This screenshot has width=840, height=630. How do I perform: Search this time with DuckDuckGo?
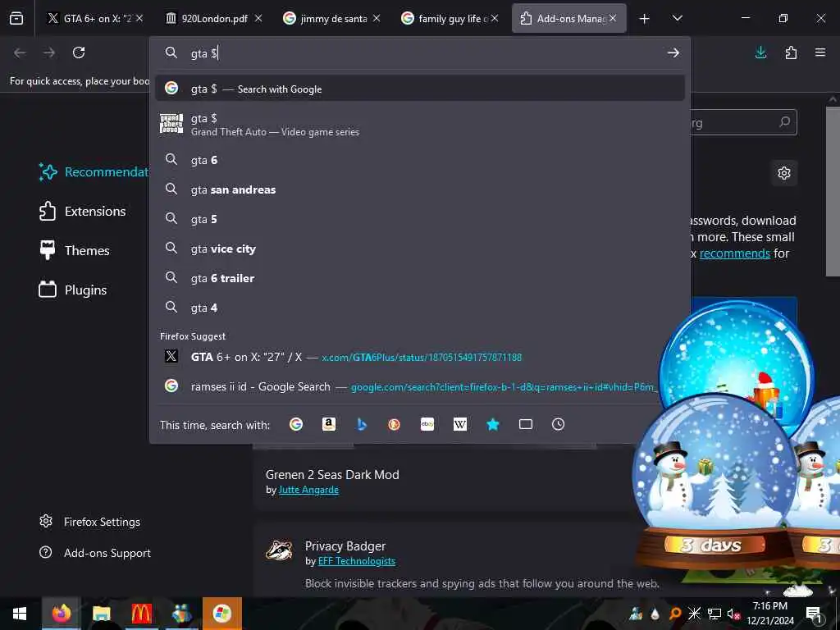click(x=395, y=424)
